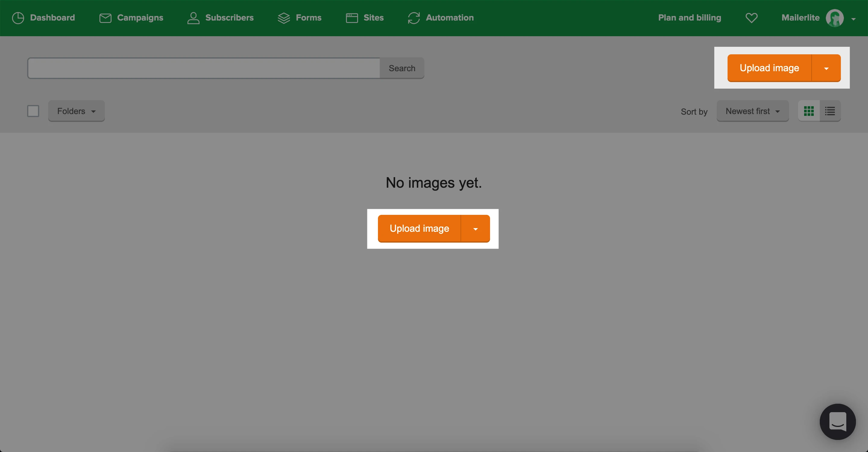Screen dimensions: 868x452
Task: Click the Dashboard pie chart icon
Action: (18, 18)
